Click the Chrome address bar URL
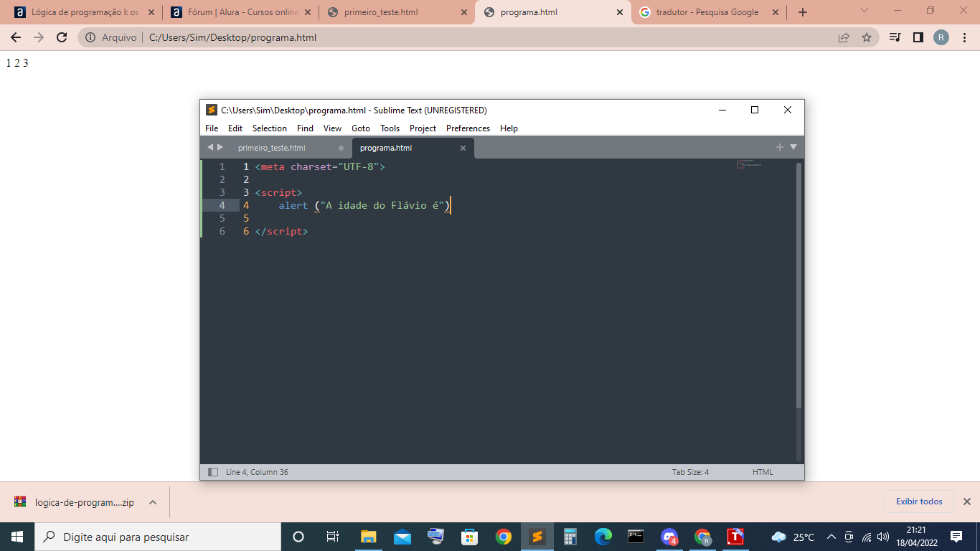 coord(232,37)
